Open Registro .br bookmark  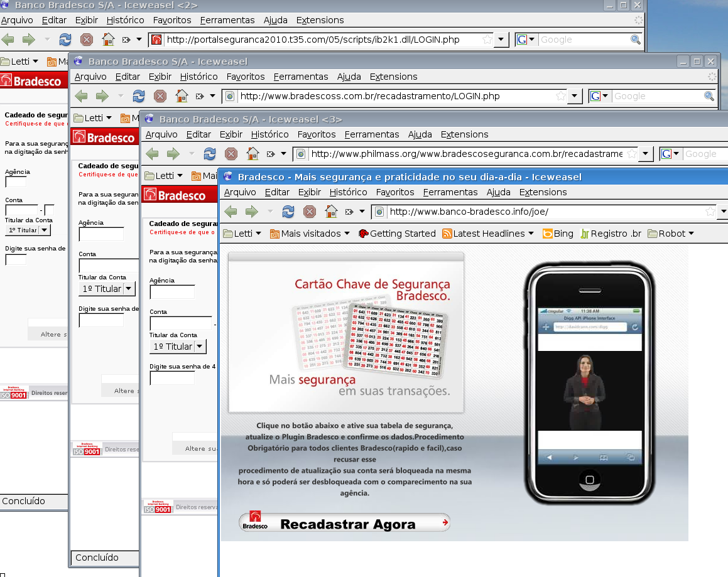[611, 234]
